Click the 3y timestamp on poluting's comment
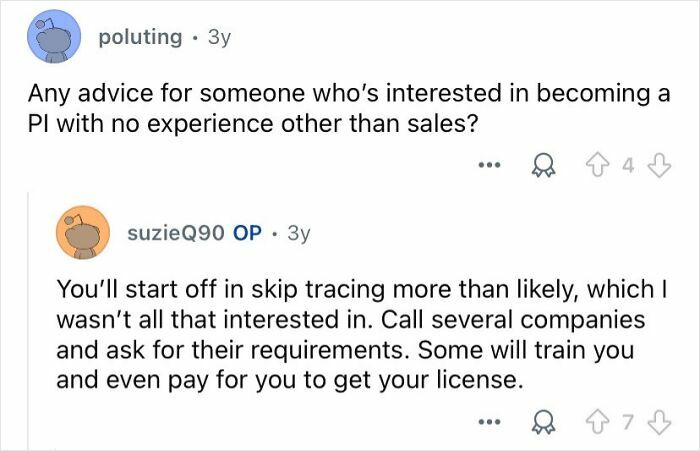This screenshot has width=700, height=451. point(219,38)
